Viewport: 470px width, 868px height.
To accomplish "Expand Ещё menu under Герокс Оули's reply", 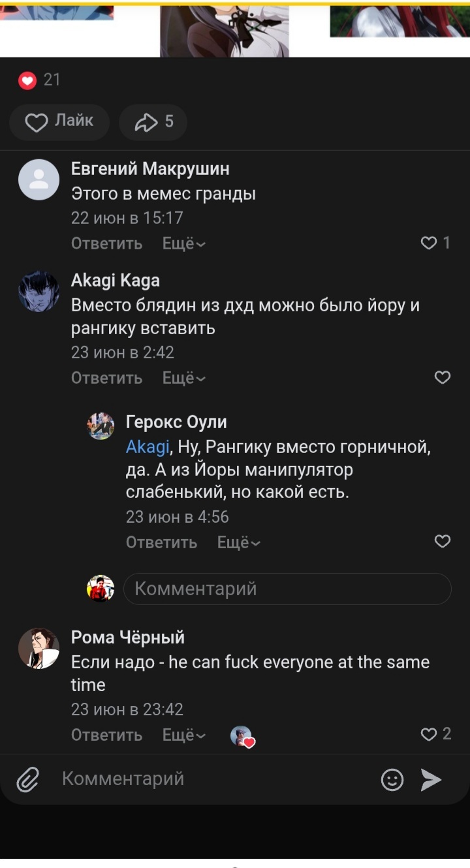I will pyautogui.click(x=238, y=543).
